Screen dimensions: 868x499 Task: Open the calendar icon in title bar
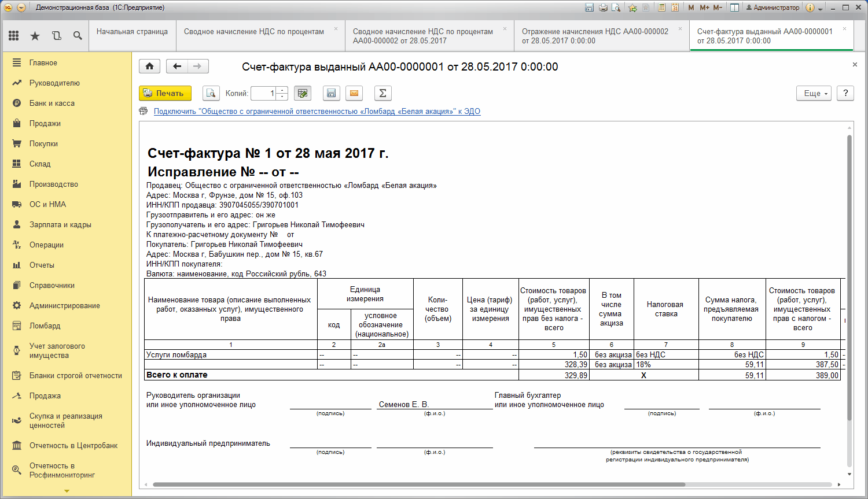point(675,8)
